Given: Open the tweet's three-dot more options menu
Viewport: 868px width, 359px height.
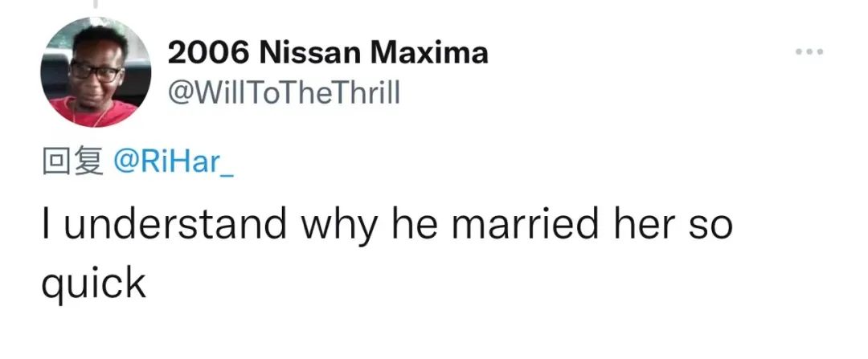Looking at the screenshot, I should coord(809,53).
